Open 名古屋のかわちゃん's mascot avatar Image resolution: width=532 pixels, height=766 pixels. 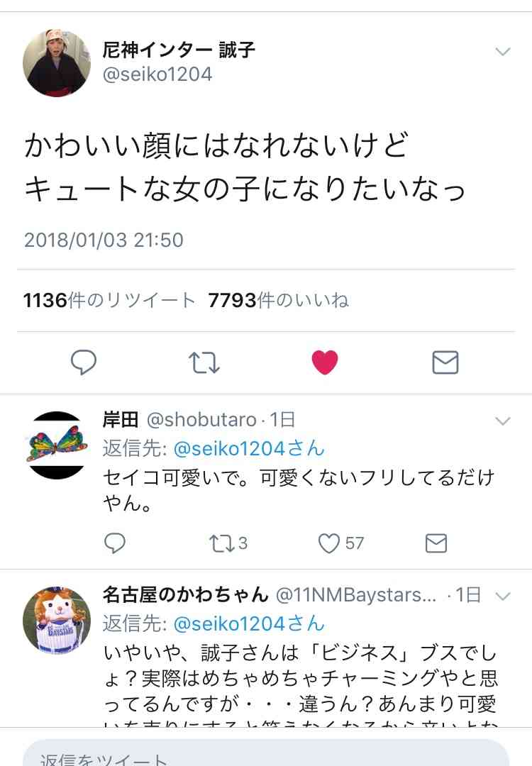point(57,621)
